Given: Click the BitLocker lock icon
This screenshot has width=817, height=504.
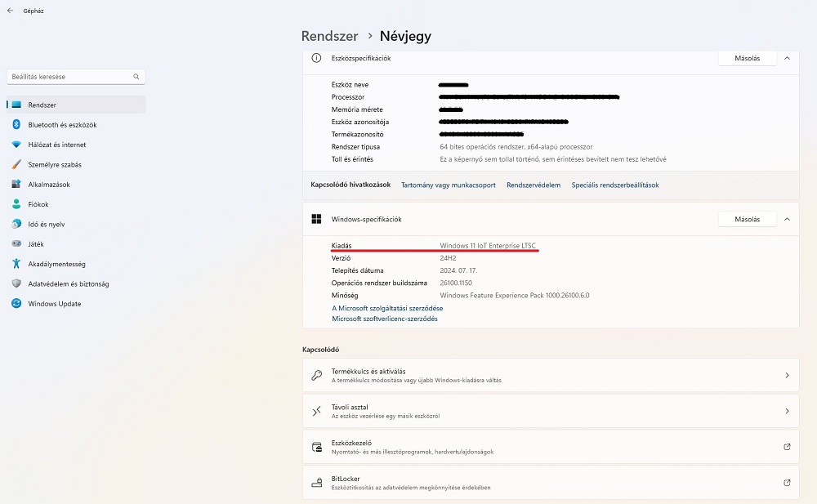Looking at the screenshot, I should 317,483.
